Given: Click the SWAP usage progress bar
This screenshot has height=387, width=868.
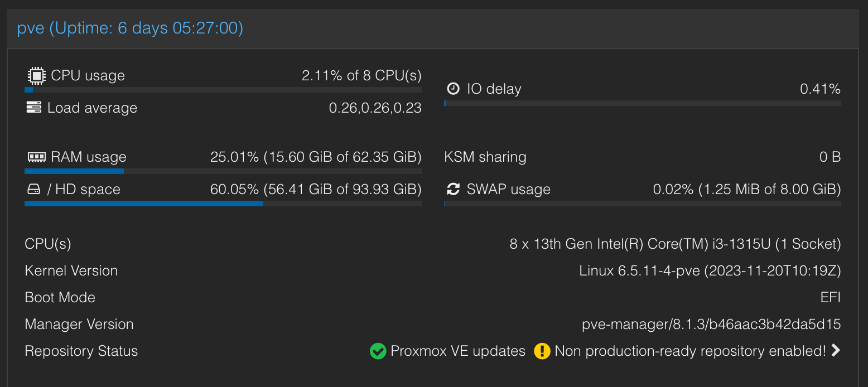Looking at the screenshot, I should coord(642,204).
